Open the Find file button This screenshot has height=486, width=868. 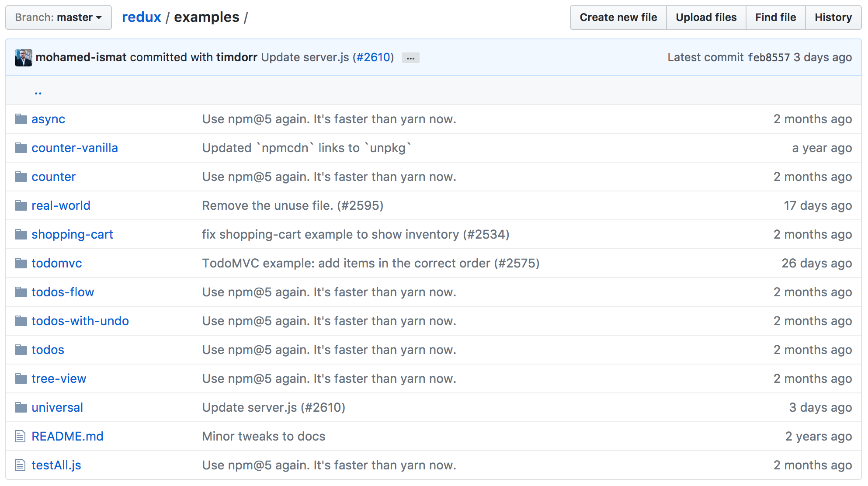(x=775, y=17)
